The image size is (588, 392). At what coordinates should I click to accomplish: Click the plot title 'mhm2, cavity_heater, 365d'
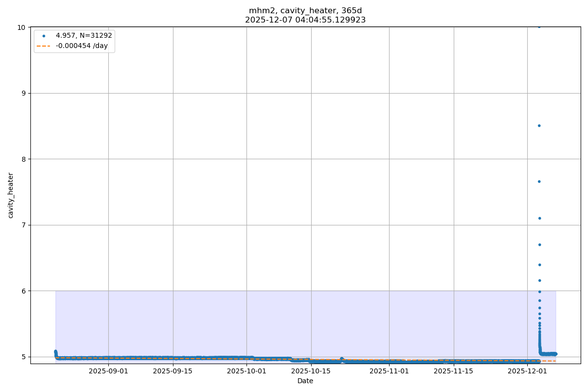(x=305, y=11)
